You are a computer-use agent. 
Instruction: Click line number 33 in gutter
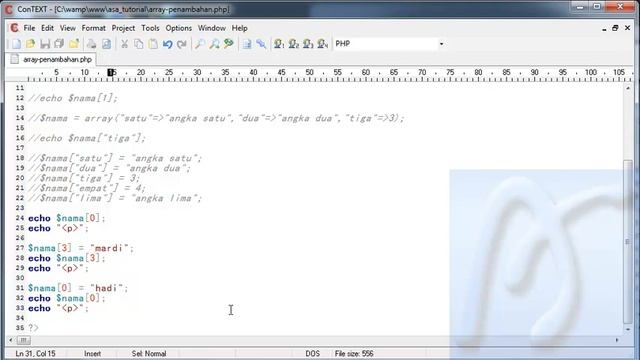[20, 308]
